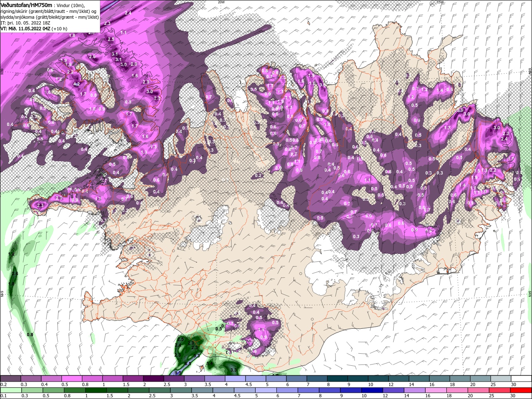
Task: Click the "Vindur (10m)" text in the header
Action: click(70, 5)
